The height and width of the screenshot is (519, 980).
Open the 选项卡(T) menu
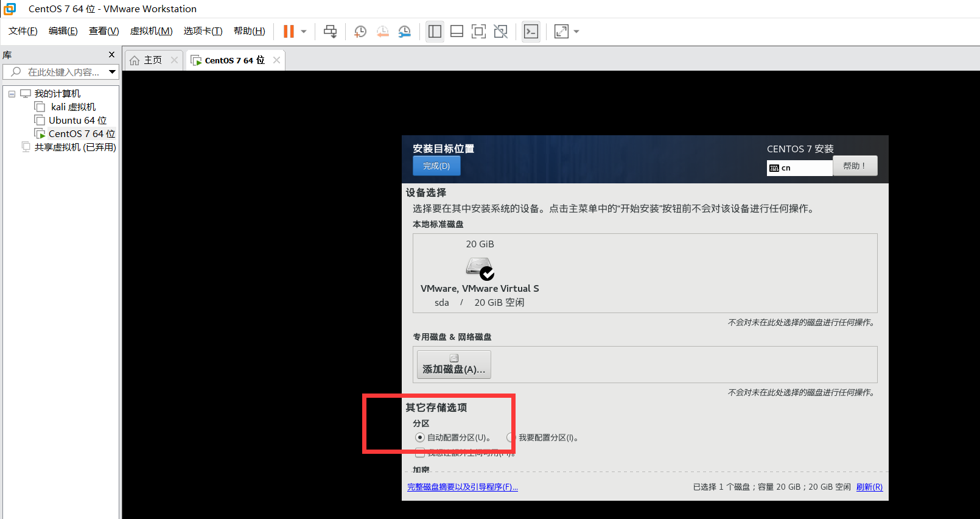203,31
